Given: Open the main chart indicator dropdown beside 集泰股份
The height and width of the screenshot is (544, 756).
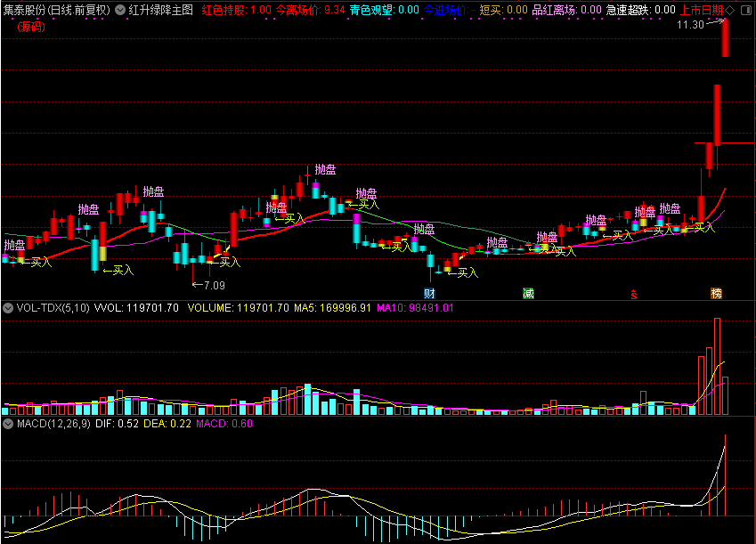Looking at the screenshot, I should click(120, 10).
